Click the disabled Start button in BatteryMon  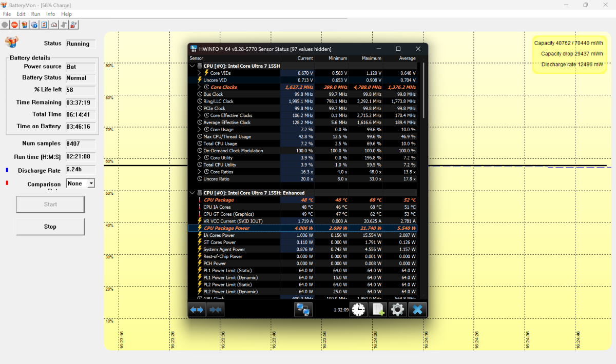[x=50, y=204]
